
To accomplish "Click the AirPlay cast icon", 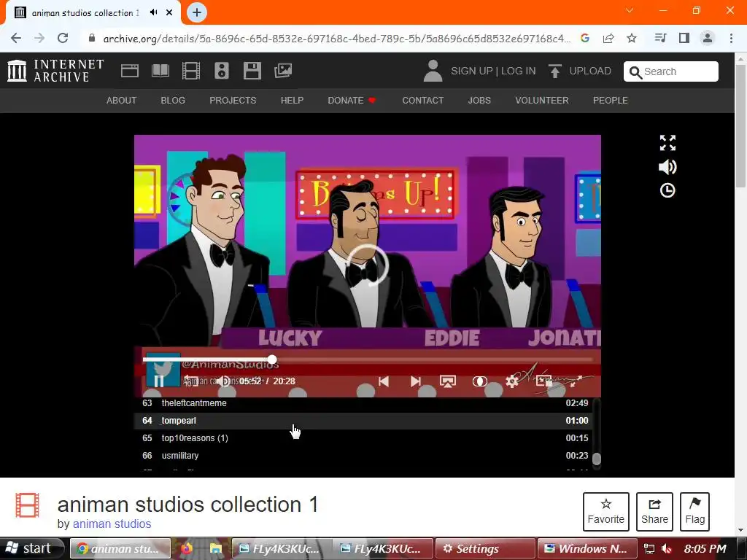I will click(x=447, y=381).
